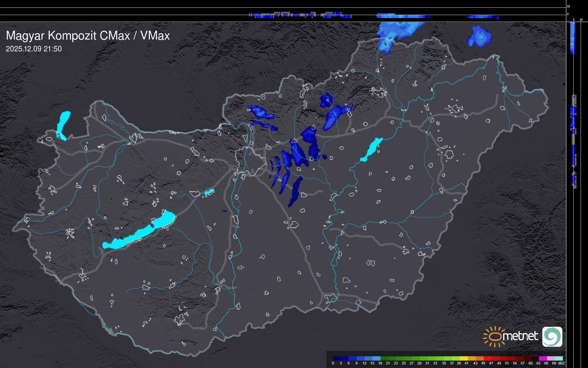Image resolution: width=588 pixels, height=368 pixels.
Task: Click the light blue 15 dBZ swatch
Action: point(376,359)
